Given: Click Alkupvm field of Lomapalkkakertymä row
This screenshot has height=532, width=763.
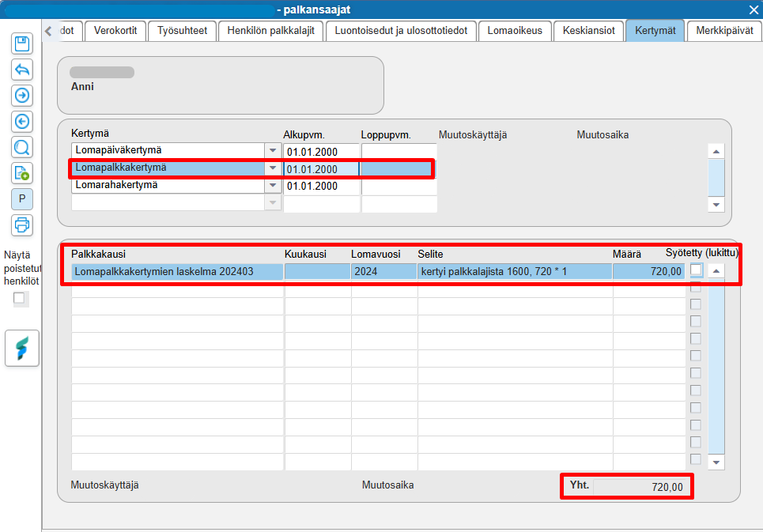Looking at the screenshot, I should 321,169.
